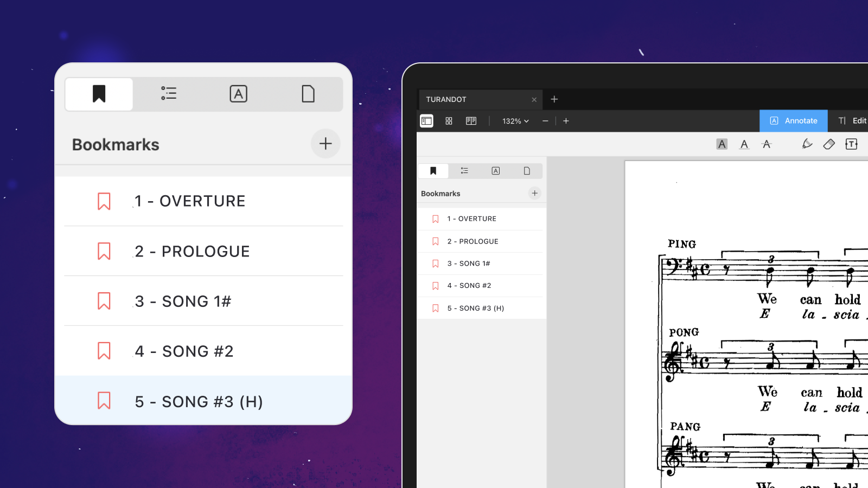Click bookmark icon beside sidebar 4 - SONG #2
Screen dimensions: 868x488
[x=435, y=286]
